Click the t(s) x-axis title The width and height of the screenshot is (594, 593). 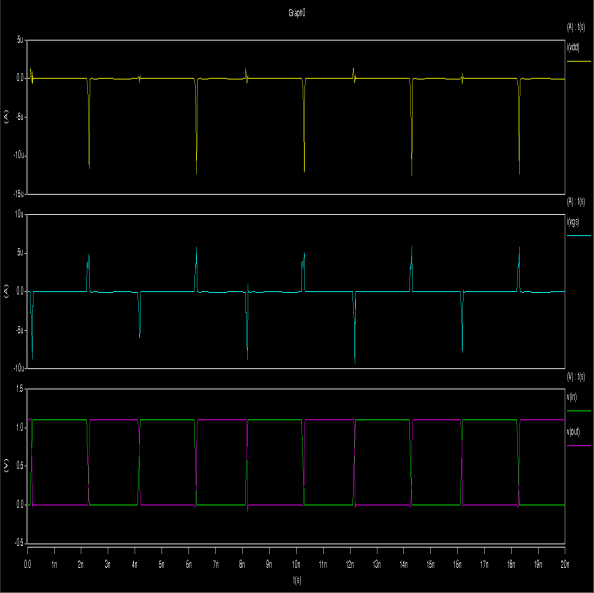pyautogui.click(x=297, y=580)
